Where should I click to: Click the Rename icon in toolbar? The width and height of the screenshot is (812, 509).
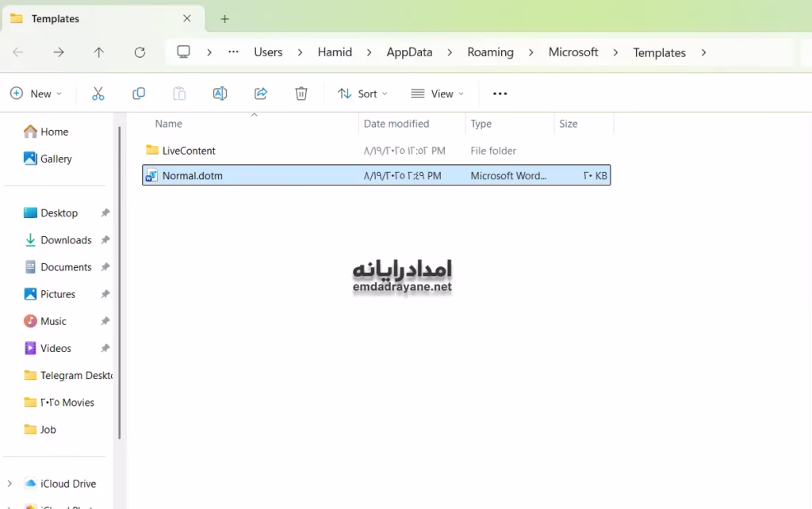pos(220,94)
